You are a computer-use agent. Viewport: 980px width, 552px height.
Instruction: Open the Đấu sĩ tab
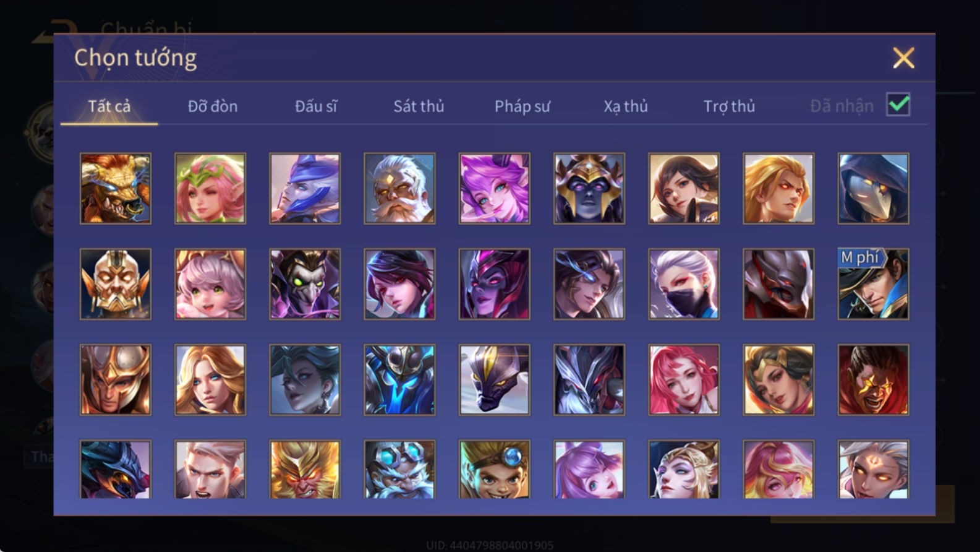[316, 106]
